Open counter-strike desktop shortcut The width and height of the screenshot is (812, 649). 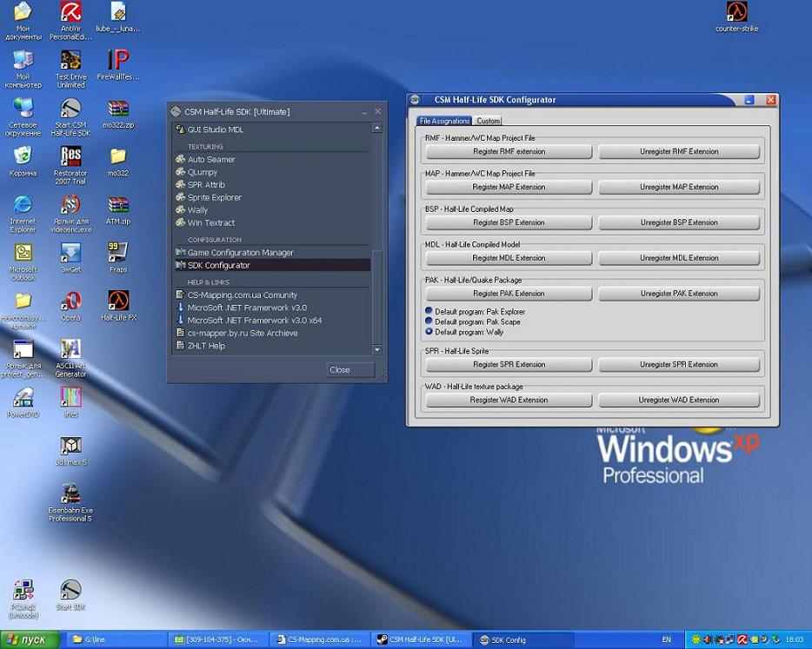pyautogui.click(x=736, y=17)
